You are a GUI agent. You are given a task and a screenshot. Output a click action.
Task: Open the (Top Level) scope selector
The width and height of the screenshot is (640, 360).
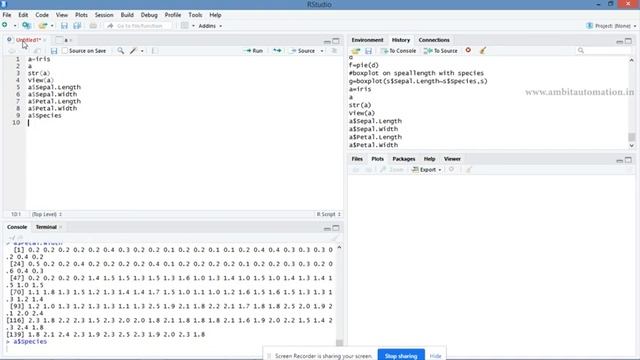[x=47, y=214]
